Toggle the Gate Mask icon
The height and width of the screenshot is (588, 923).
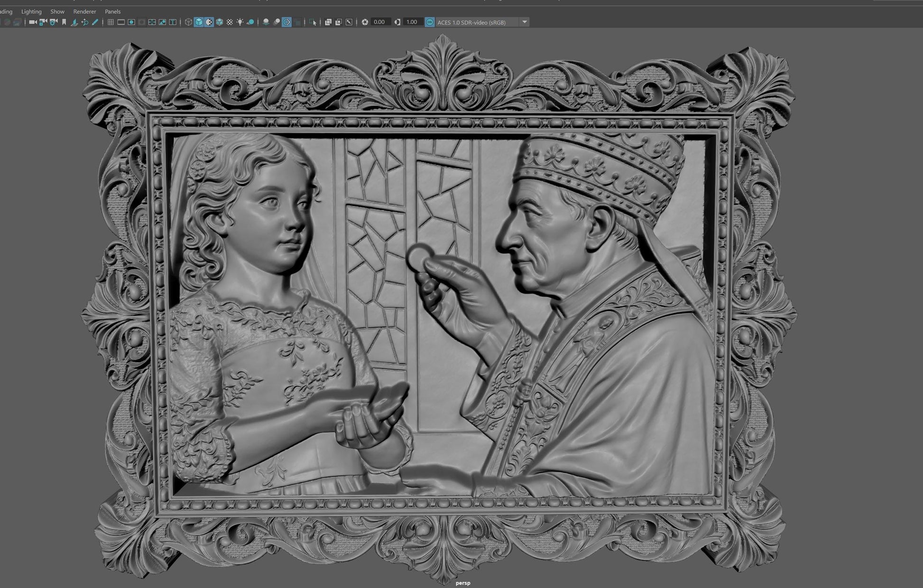click(x=142, y=22)
